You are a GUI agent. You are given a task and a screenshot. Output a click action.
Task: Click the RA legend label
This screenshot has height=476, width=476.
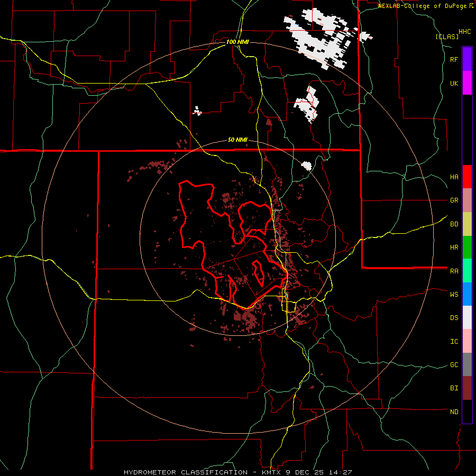[454, 271]
